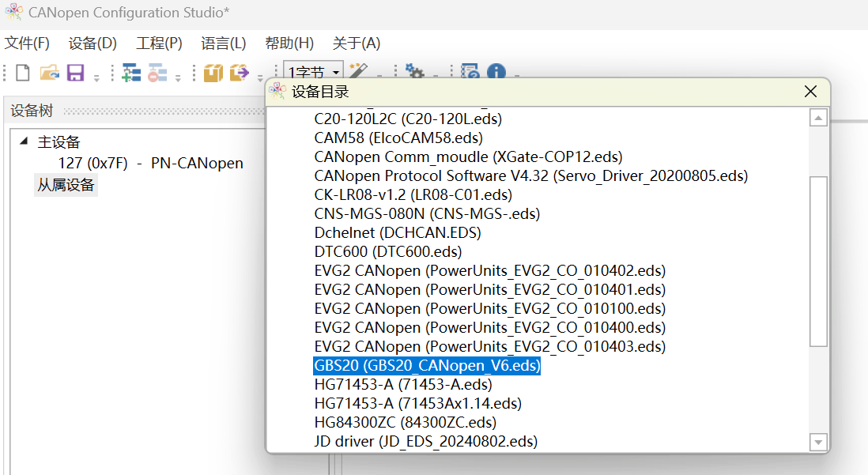The height and width of the screenshot is (475, 868).
Task: Select DTC600 (DTC600.eds) entry
Action: [x=387, y=251]
